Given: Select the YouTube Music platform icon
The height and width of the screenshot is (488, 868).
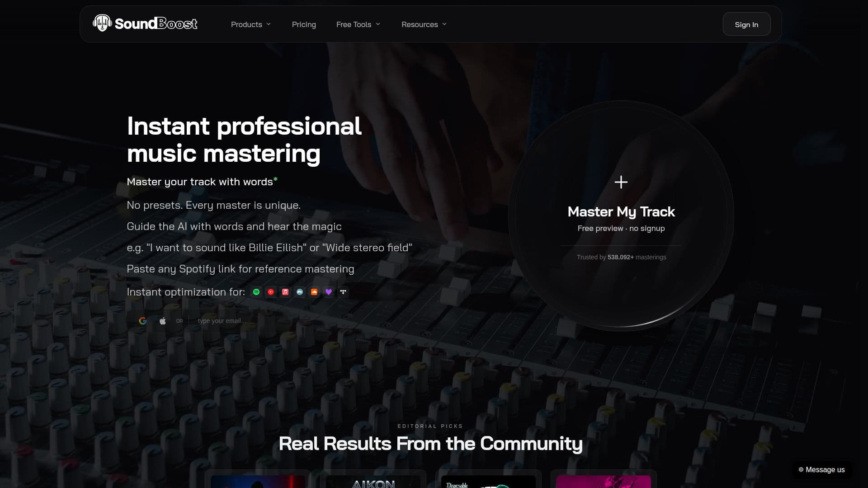Looking at the screenshot, I should [x=271, y=292].
